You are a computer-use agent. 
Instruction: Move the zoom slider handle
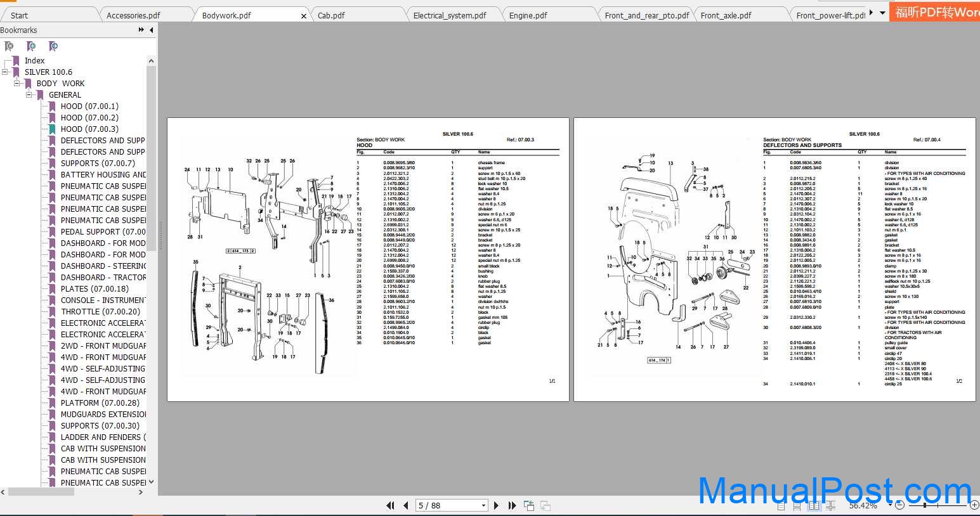924,505
